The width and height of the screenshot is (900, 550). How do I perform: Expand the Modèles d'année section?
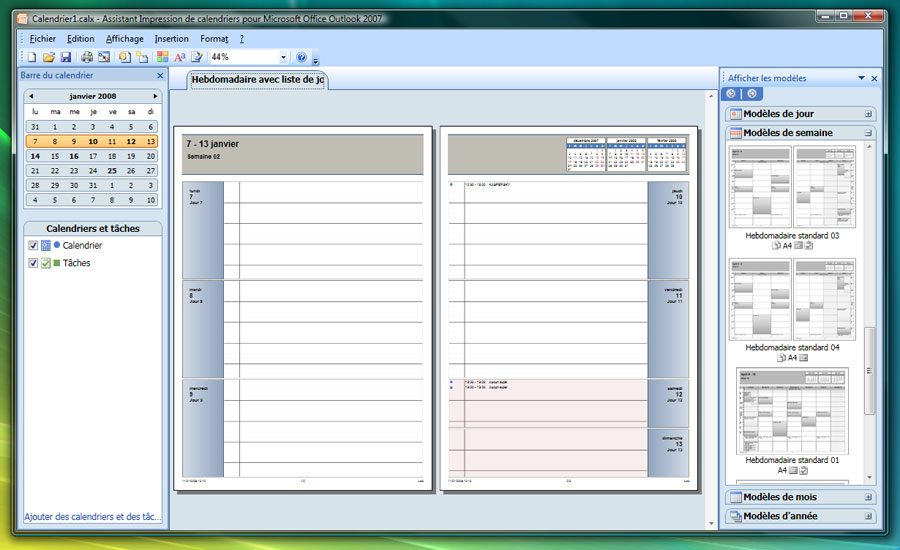(868, 516)
